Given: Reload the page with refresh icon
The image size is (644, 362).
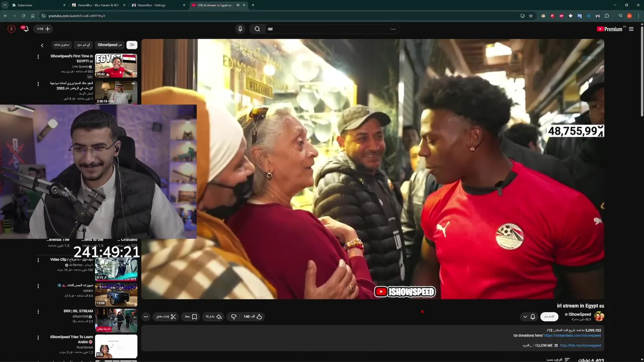Looking at the screenshot, I should (23, 16).
